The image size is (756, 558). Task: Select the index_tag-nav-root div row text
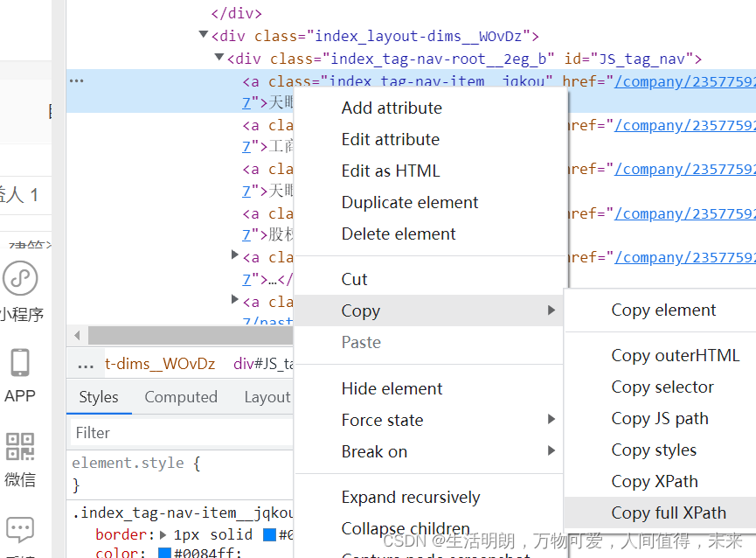coord(464,59)
